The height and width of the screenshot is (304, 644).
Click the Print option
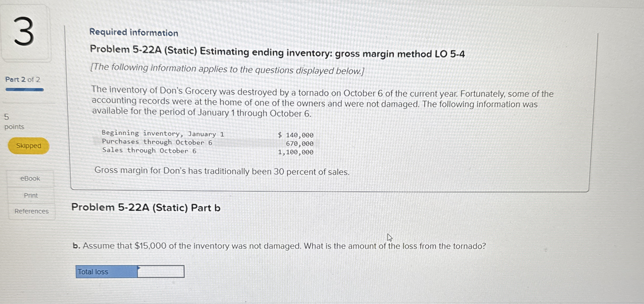point(31,195)
